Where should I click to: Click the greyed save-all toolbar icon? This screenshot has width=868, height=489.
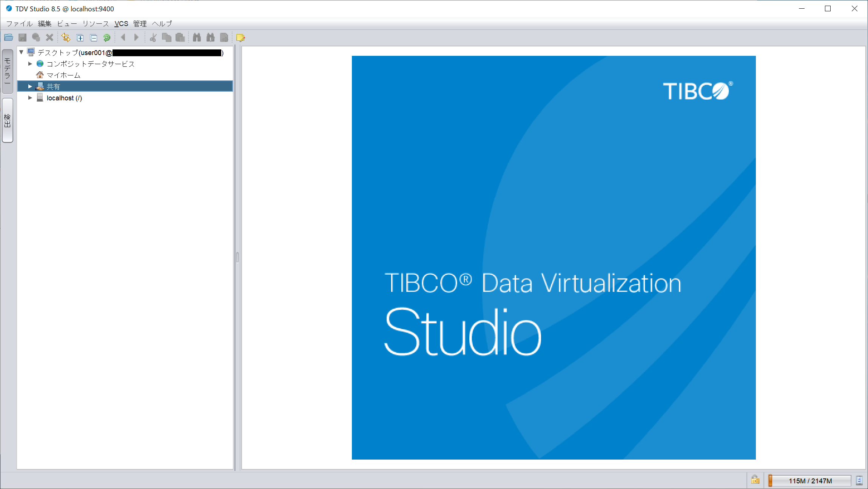tap(36, 37)
